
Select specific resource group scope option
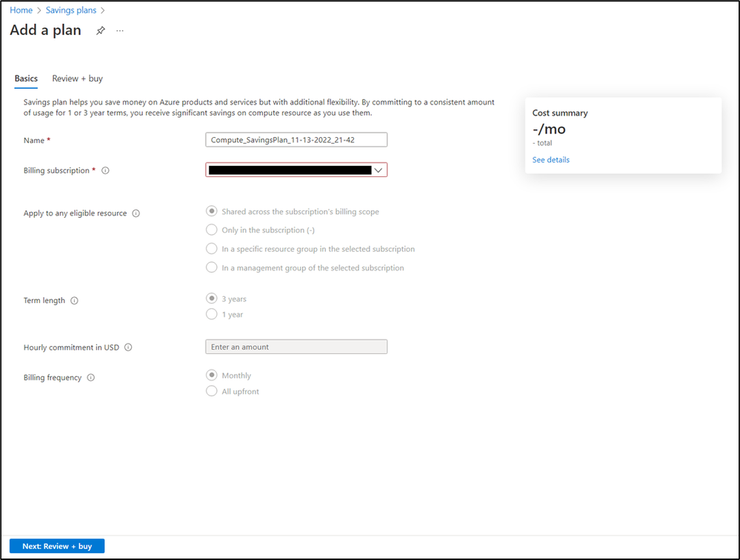pyautogui.click(x=211, y=249)
